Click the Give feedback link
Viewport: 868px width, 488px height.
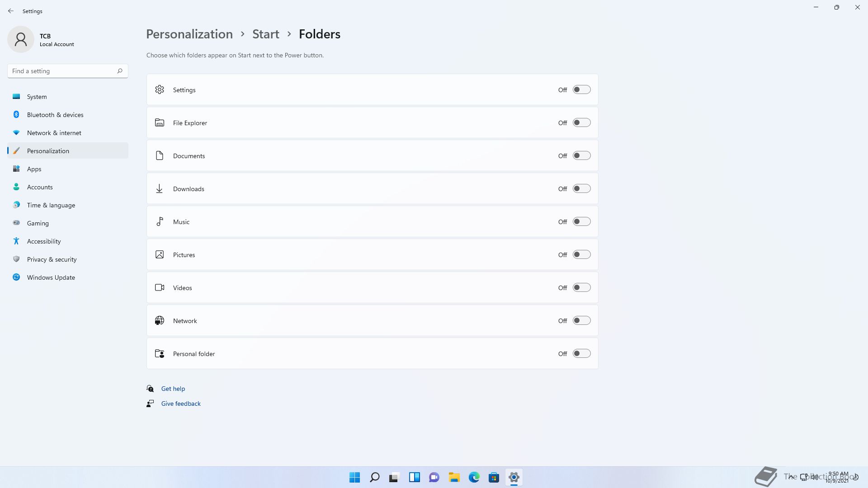180,404
